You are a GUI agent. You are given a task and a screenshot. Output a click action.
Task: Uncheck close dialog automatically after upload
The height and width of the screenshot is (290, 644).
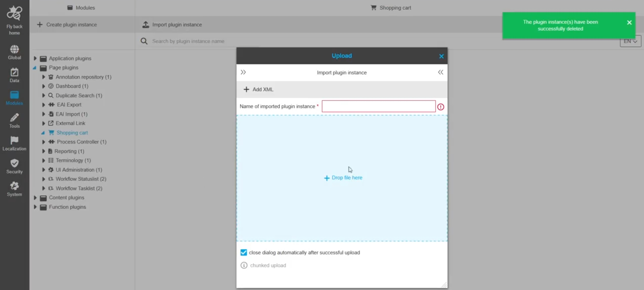coord(244,252)
